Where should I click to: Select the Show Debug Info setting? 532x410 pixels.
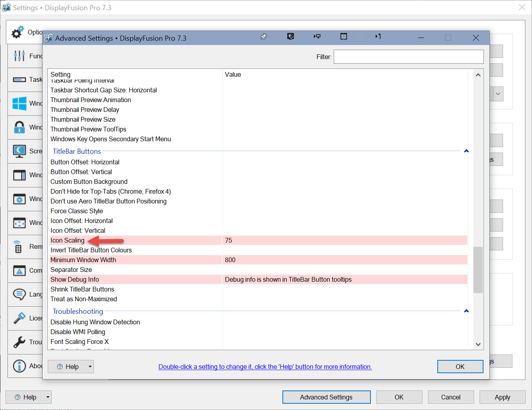[x=75, y=279]
